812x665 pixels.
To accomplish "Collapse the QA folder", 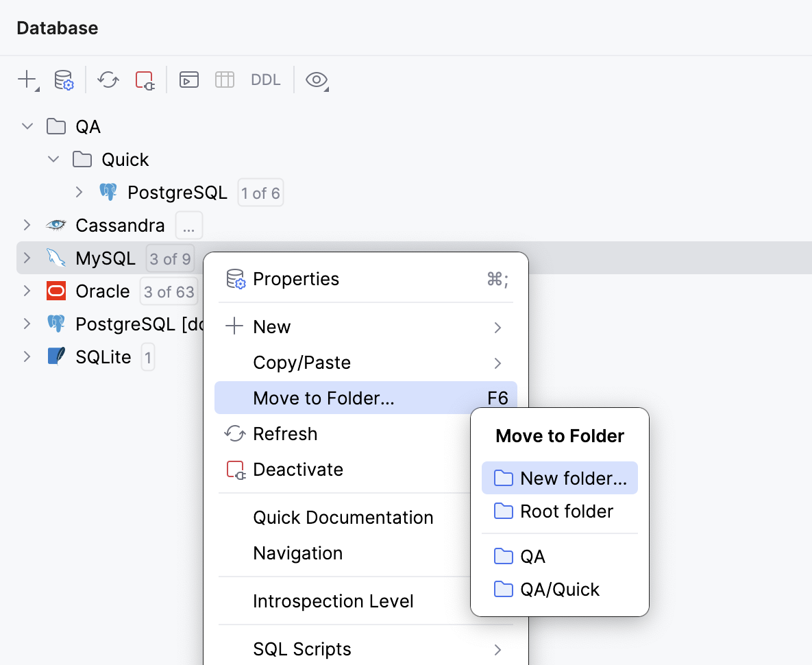I will (x=27, y=126).
